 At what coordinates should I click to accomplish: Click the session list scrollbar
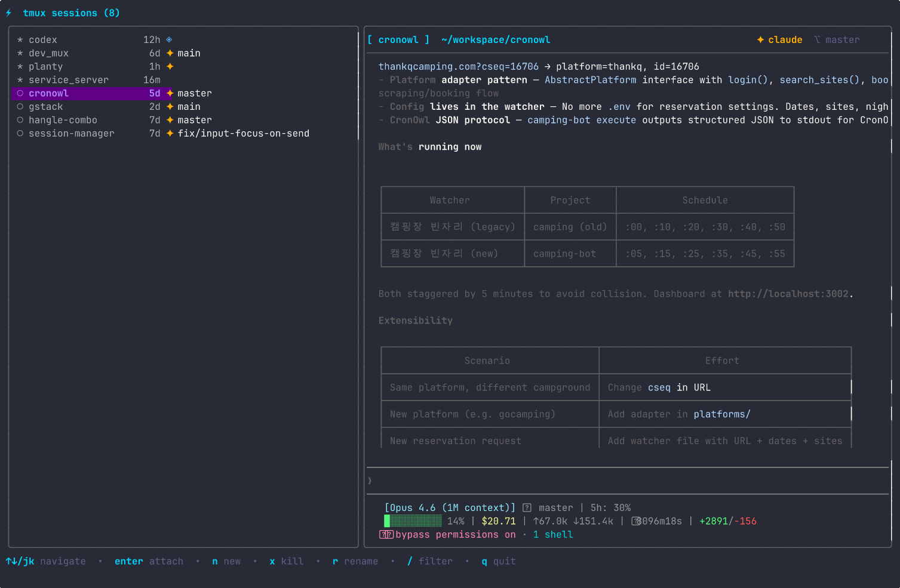point(358,87)
